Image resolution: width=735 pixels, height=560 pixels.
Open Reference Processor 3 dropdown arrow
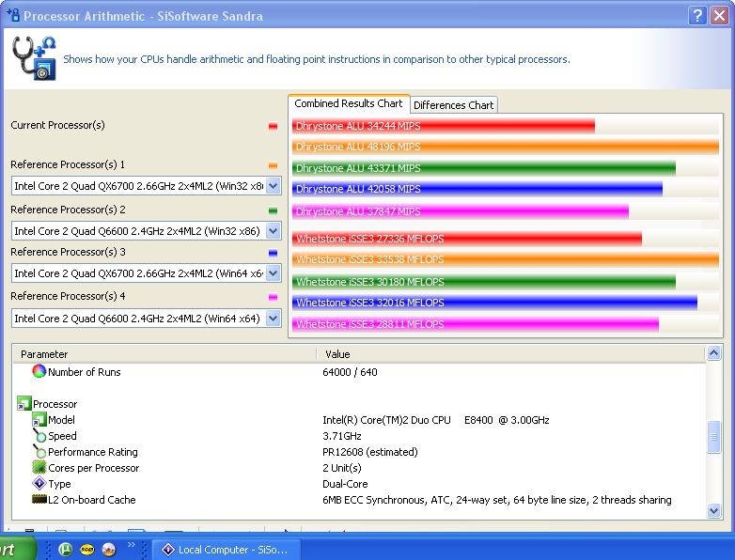pos(274,273)
